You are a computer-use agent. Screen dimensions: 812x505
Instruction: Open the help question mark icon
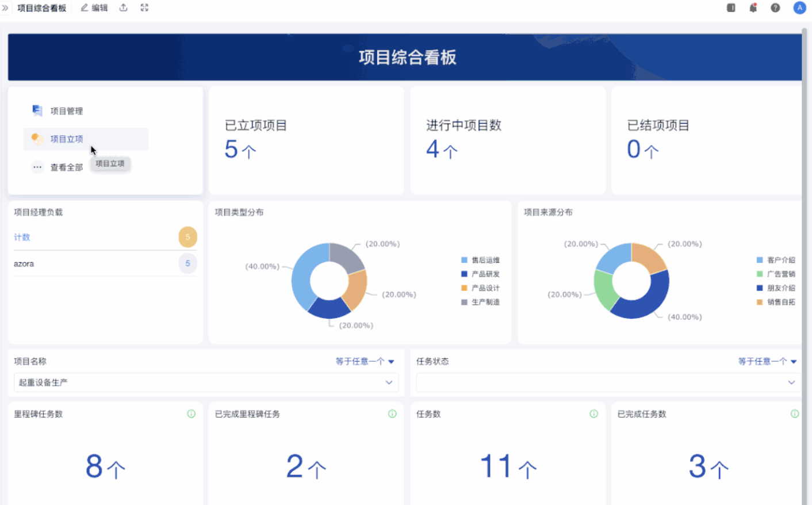(775, 8)
